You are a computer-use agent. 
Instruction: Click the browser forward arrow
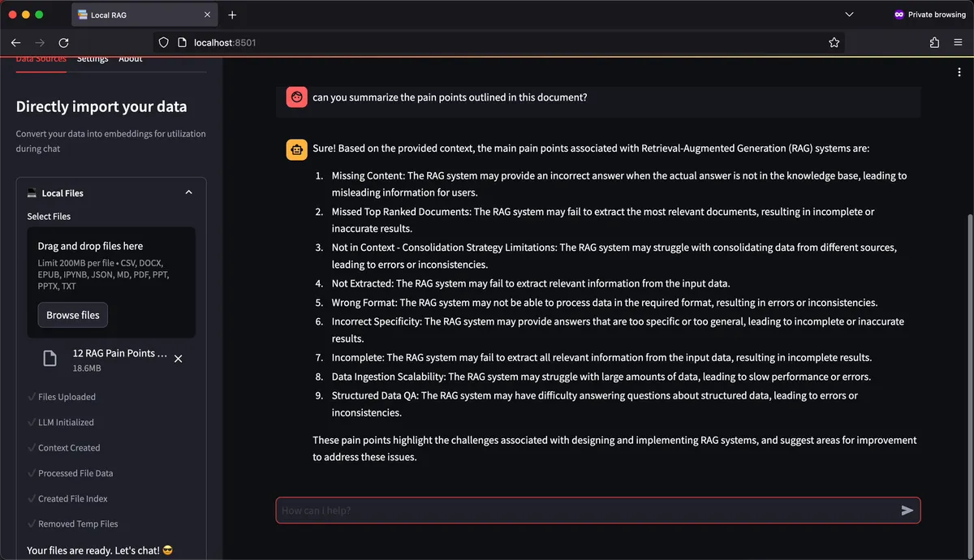pos(40,42)
